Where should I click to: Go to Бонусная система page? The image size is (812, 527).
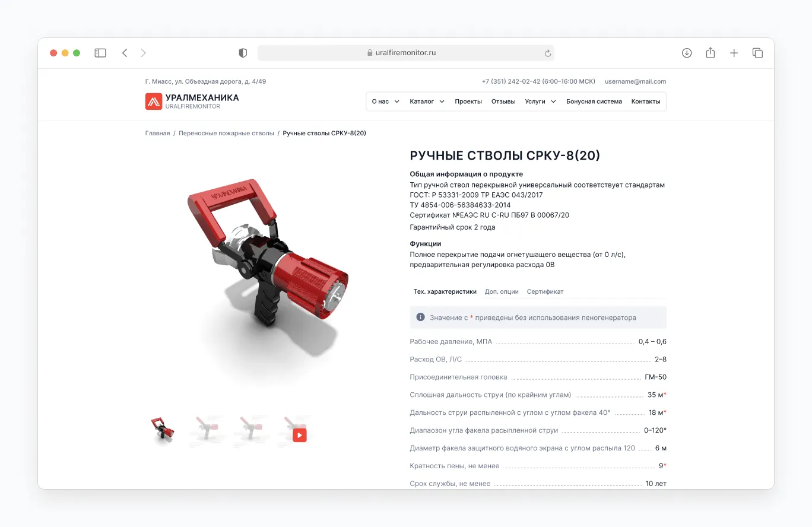click(x=594, y=101)
